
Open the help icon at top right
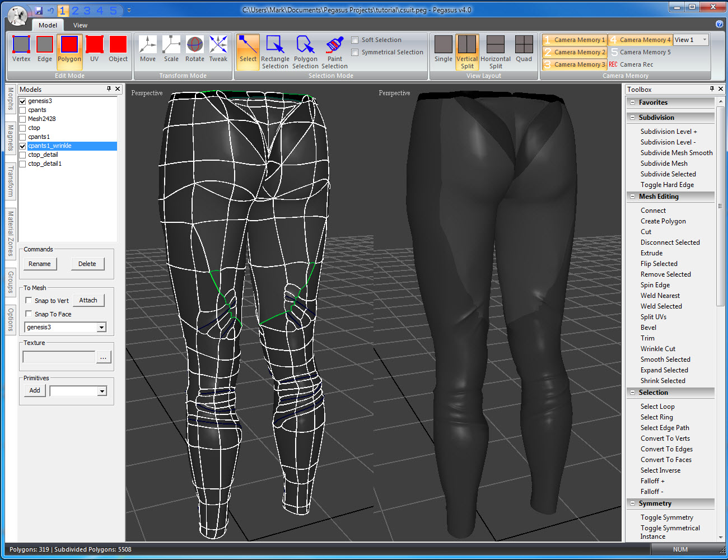tap(719, 24)
